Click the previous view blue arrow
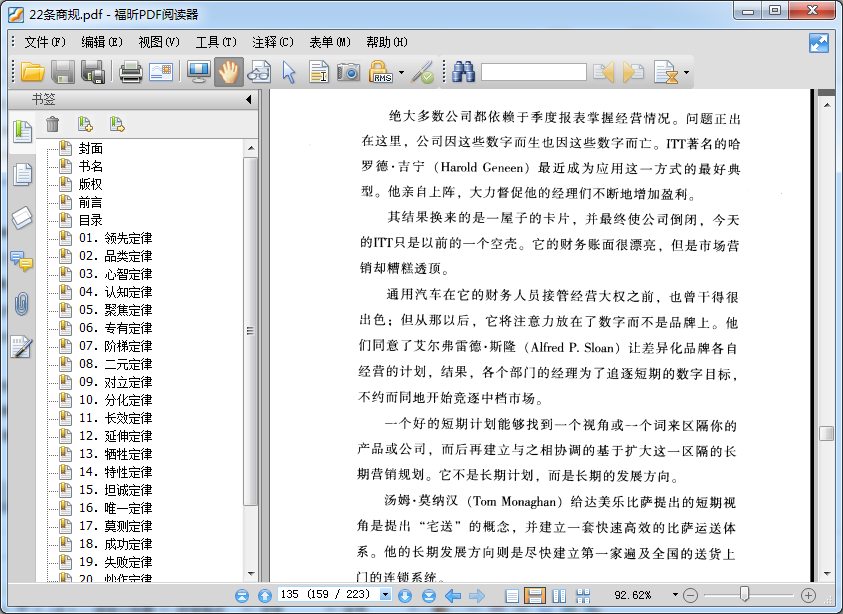843x614 pixels. tap(453, 595)
